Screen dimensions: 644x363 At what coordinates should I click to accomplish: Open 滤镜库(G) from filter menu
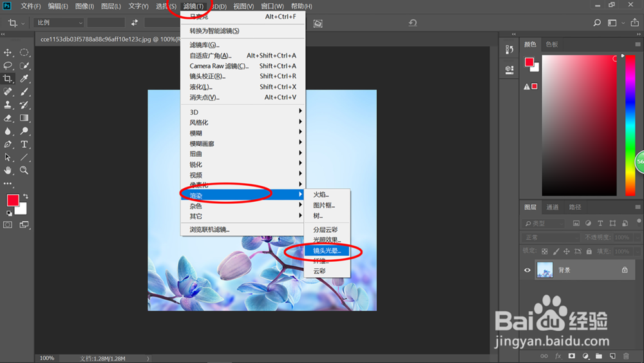pyautogui.click(x=243, y=44)
